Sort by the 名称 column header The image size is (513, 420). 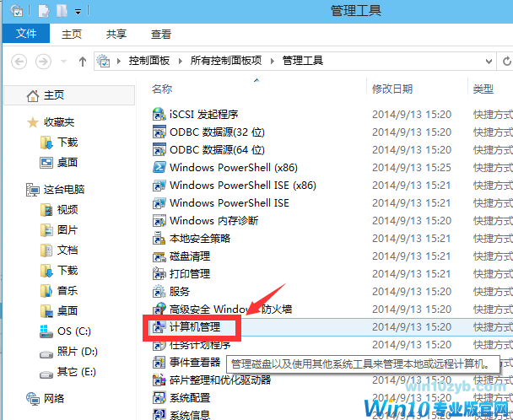162,89
